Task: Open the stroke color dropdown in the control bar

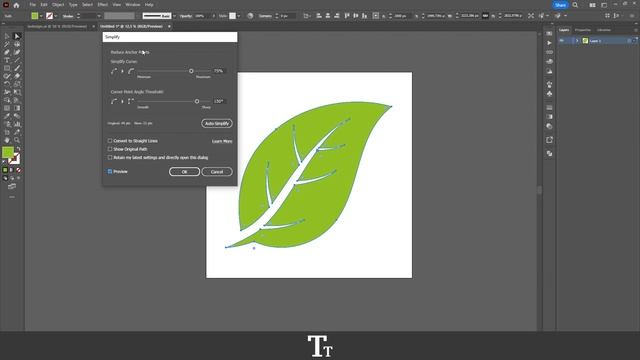Action: click(56, 16)
